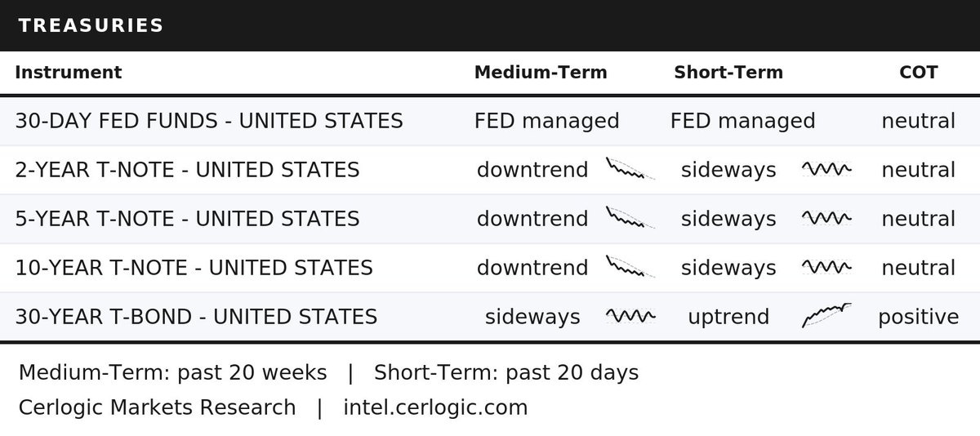Select the Instrument column header
The image size is (980, 436).
pyautogui.click(x=69, y=72)
